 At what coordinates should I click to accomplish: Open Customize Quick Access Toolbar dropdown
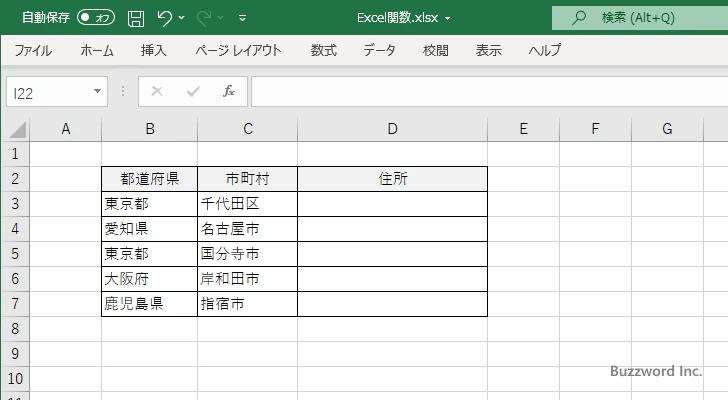point(242,18)
